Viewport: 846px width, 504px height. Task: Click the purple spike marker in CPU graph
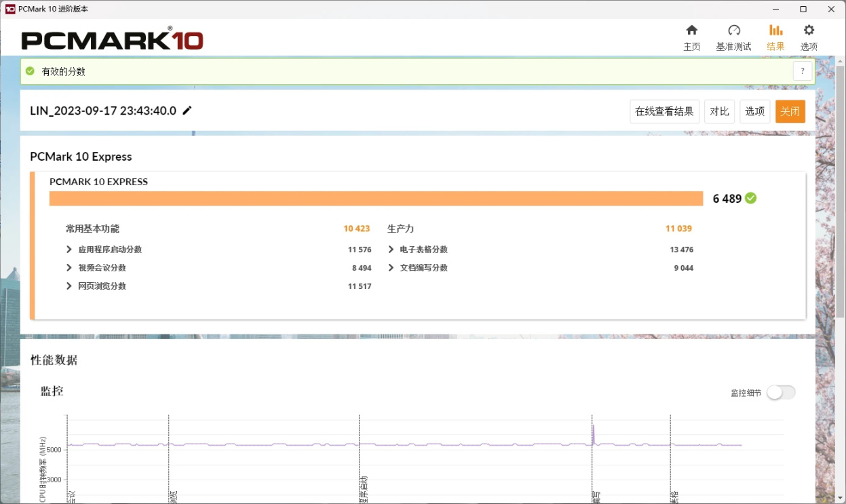[593, 434]
